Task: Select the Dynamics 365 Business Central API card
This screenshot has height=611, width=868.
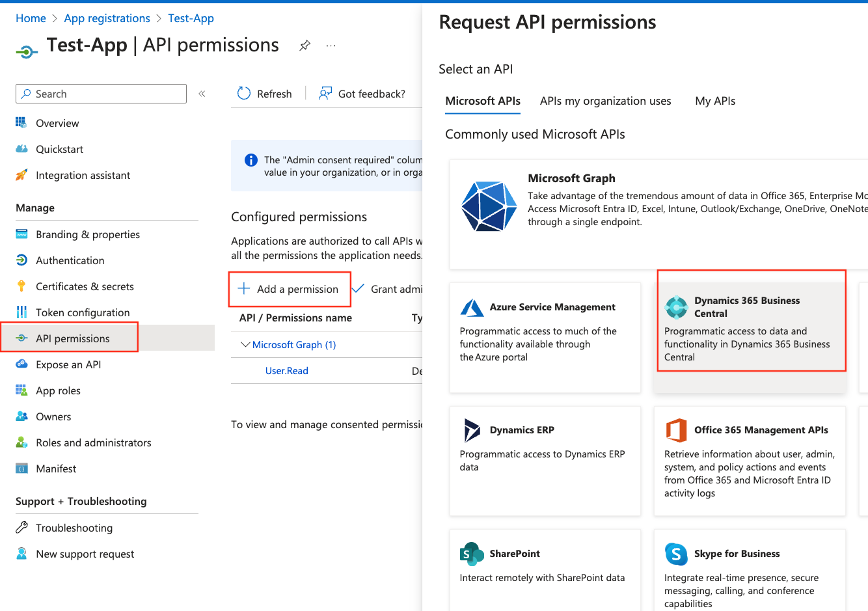Action: 750,338
